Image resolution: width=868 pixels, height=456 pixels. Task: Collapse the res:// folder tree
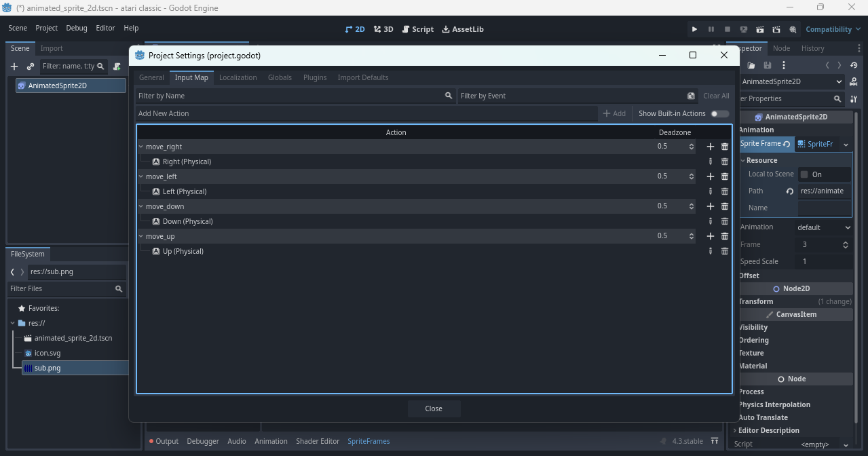tap(13, 323)
